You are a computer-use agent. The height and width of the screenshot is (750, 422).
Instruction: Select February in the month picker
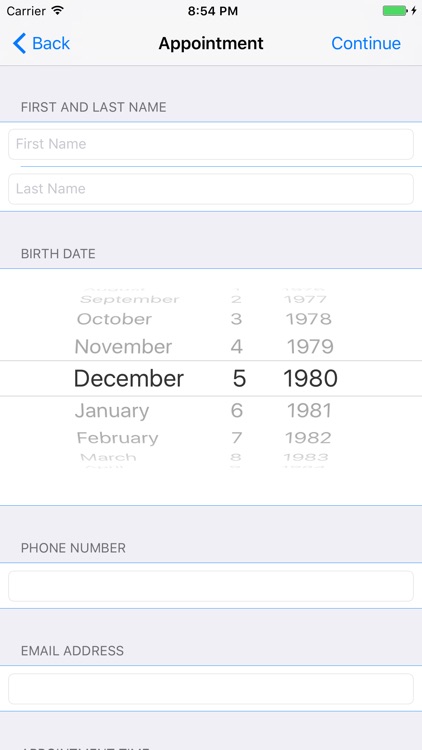117,438
